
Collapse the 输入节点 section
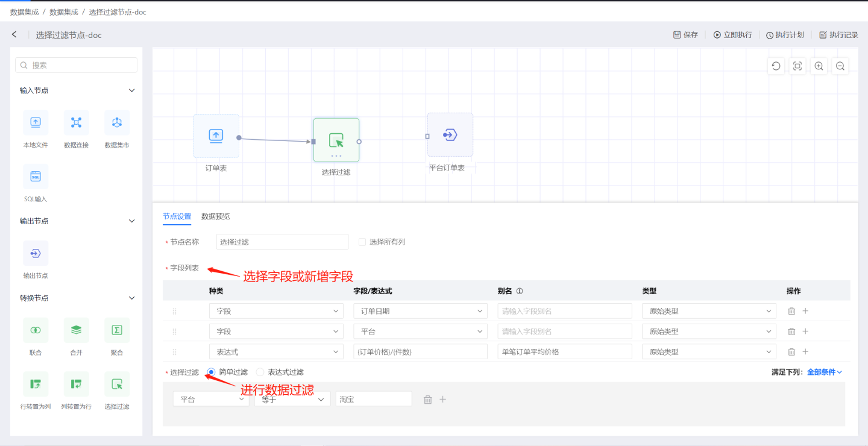132,90
